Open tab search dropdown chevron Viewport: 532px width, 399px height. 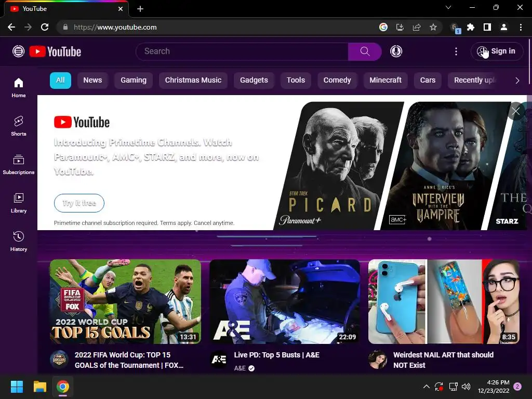(x=448, y=7)
